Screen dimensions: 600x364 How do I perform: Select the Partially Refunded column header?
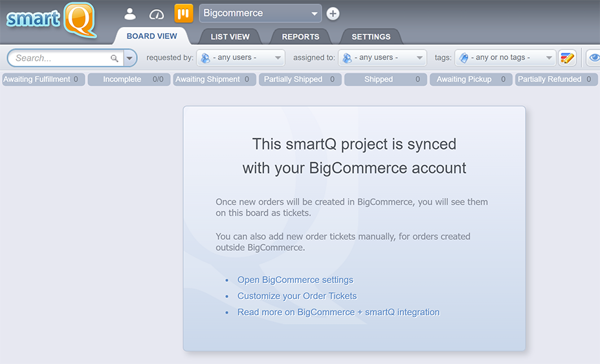tap(556, 79)
